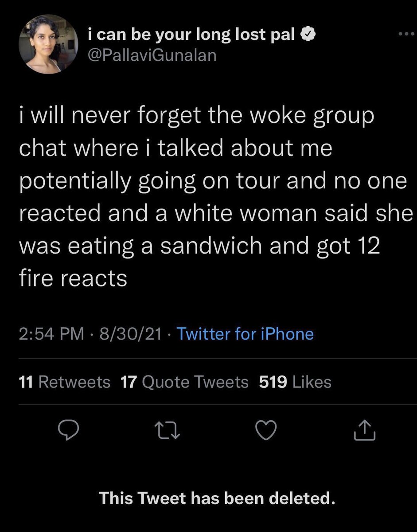The height and width of the screenshot is (532, 417).
Task: Tap the share icon below the tweet
Action: 365,430
